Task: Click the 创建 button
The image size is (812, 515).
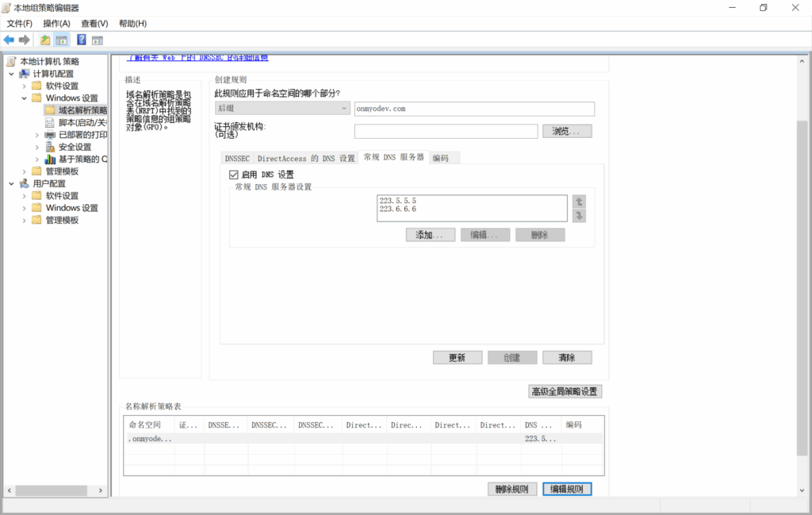Action: pos(511,357)
